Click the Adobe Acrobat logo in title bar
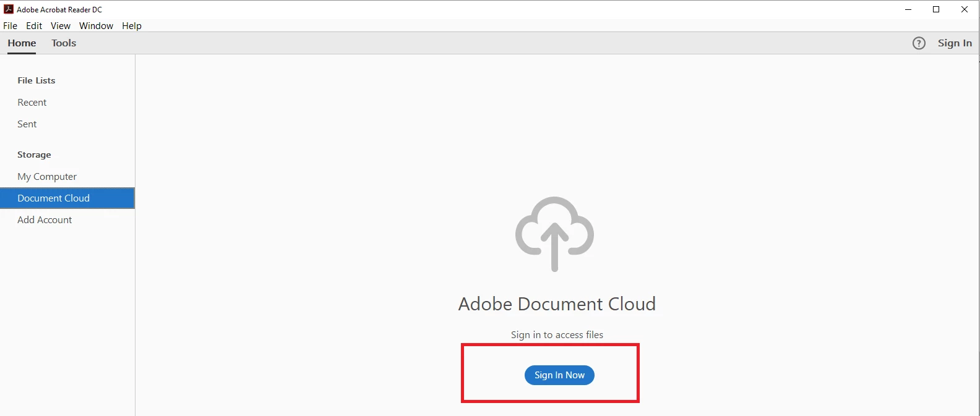 click(9, 9)
